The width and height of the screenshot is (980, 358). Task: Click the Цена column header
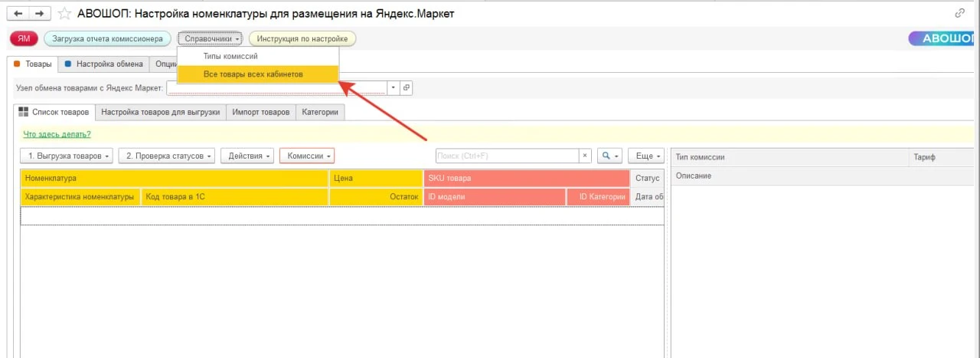(376, 178)
